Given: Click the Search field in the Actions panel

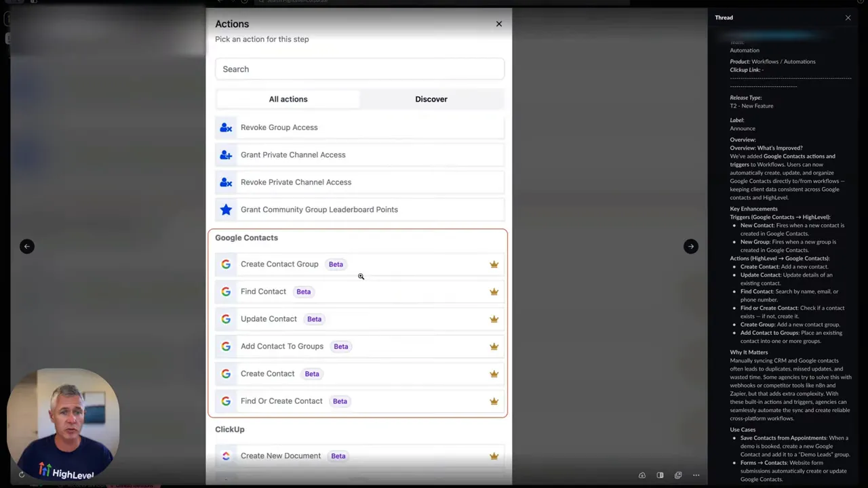Looking at the screenshot, I should click(x=359, y=68).
